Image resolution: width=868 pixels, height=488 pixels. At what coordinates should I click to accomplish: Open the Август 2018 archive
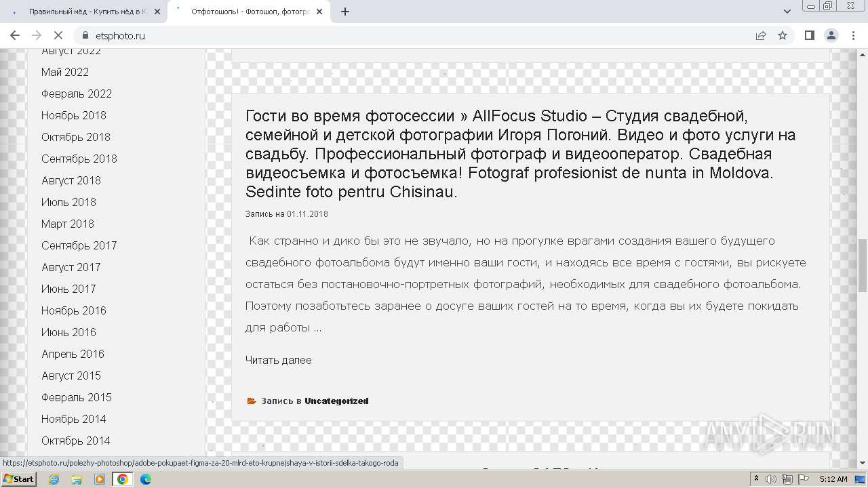tap(71, 180)
